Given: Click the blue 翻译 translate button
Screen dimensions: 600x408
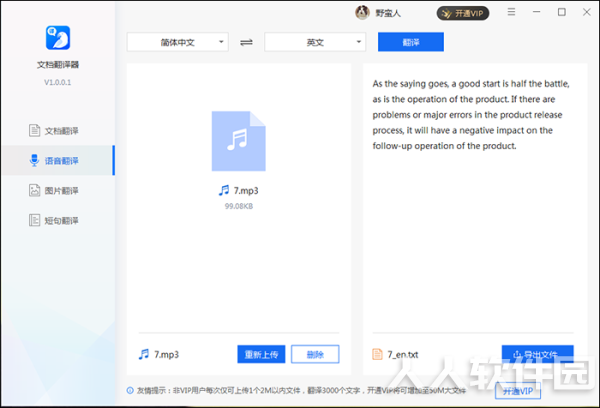Looking at the screenshot, I should [x=411, y=42].
